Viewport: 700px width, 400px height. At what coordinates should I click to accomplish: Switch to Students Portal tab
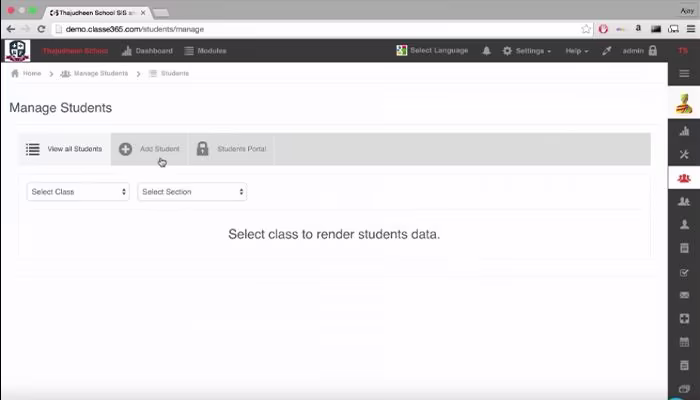click(x=231, y=149)
